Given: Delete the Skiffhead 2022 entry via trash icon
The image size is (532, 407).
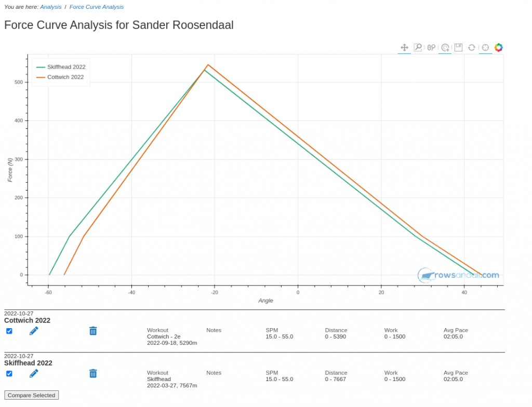Looking at the screenshot, I should 93,373.
